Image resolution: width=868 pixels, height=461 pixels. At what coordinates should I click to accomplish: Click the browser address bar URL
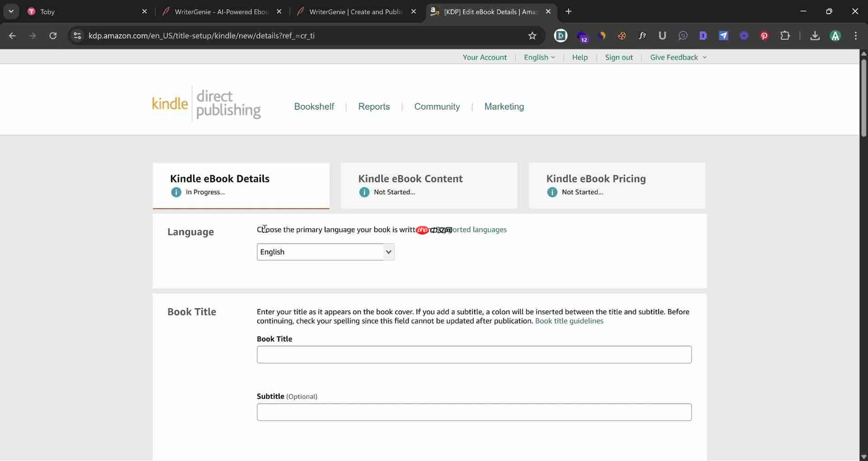[201, 36]
